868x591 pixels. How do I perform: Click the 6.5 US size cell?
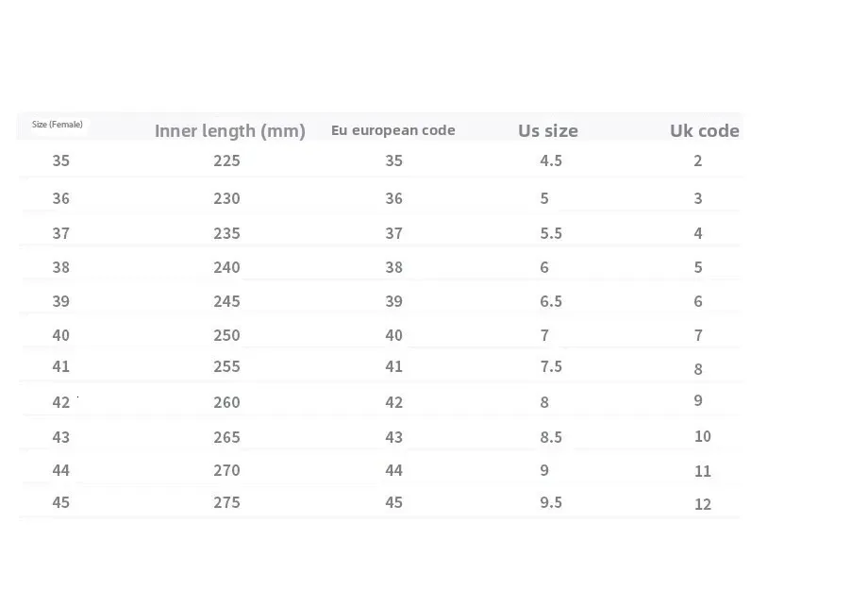pos(551,301)
